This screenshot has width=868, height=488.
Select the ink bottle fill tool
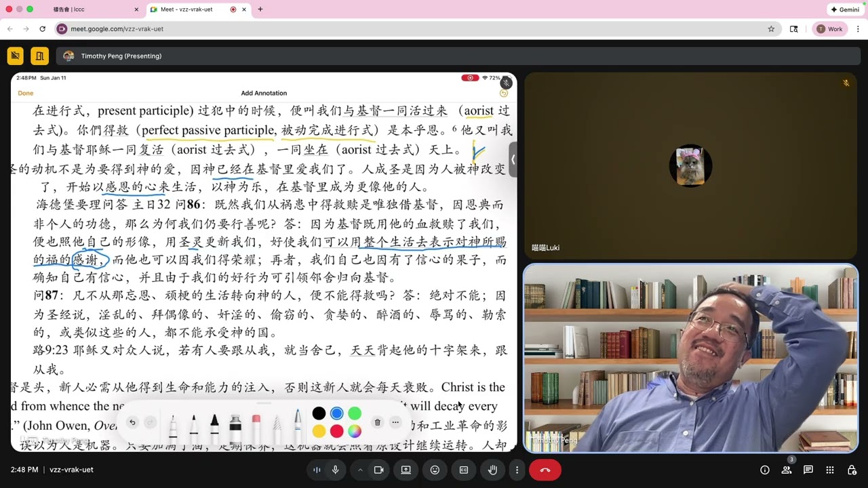[x=235, y=428]
